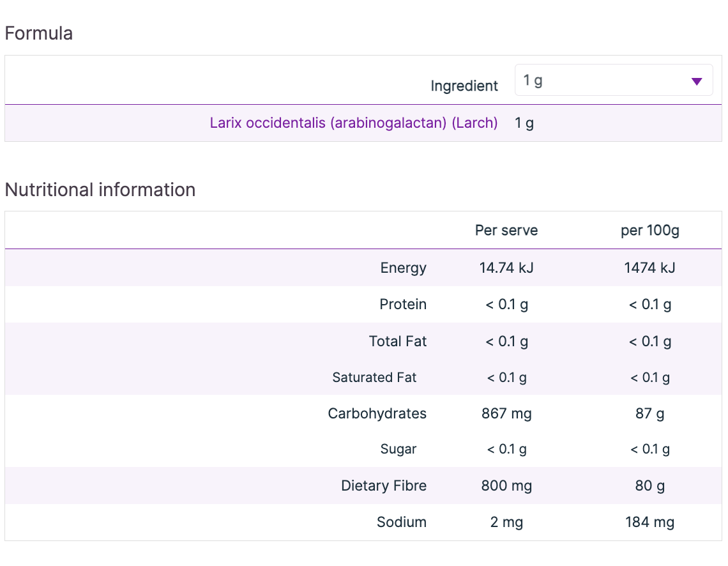
Task: Select the Dietary Fibre row label
Action: (x=384, y=486)
